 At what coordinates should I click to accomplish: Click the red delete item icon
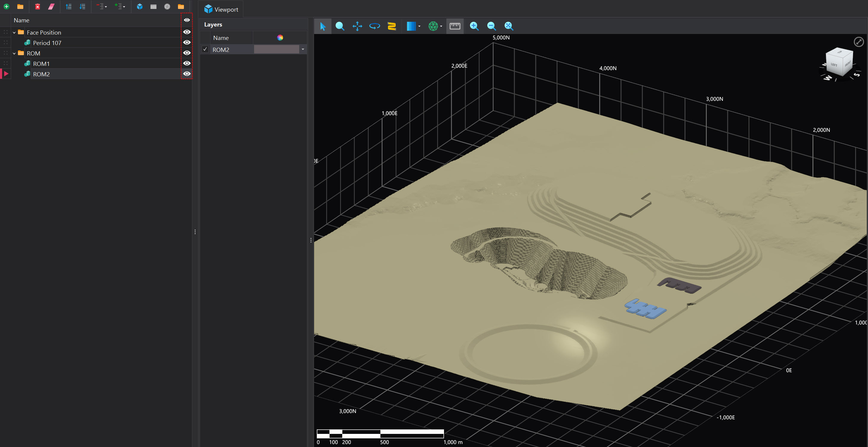coord(37,6)
